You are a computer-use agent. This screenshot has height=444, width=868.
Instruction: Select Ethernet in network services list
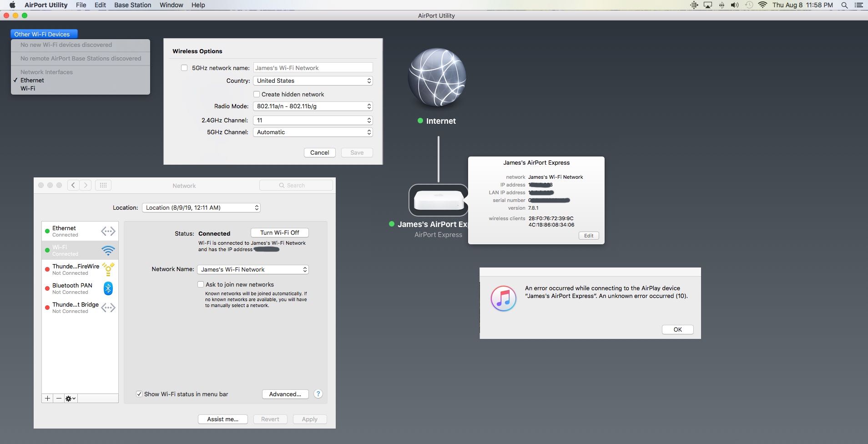80,231
